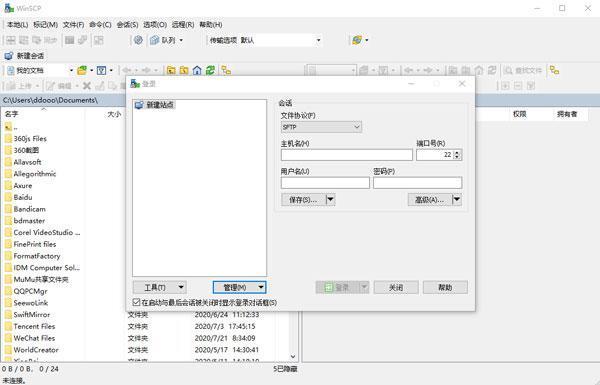Screen dimensions: 600x385
Task: Select the Bandicam folder
Action: click(x=29, y=209)
